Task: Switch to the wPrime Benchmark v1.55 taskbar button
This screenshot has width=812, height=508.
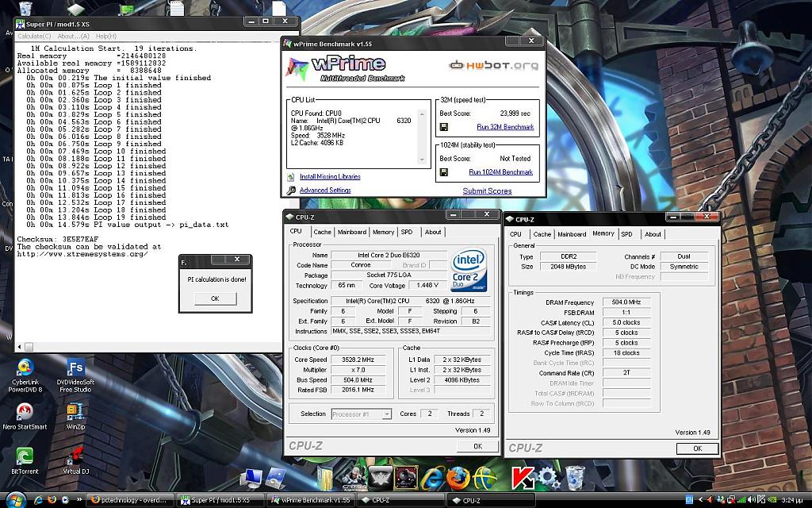Action: point(311,500)
